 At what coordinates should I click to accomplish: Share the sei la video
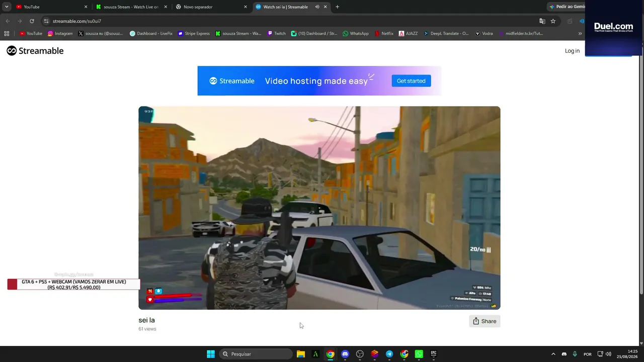[x=485, y=321]
